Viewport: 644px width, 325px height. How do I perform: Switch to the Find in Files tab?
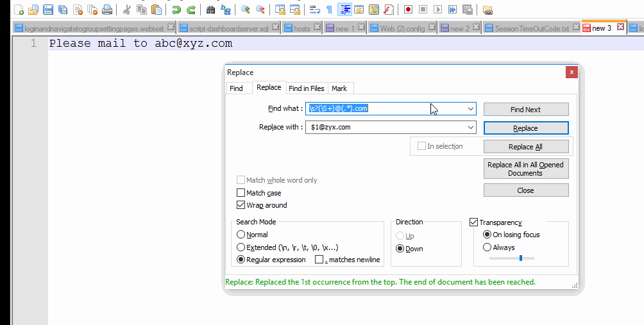click(x=307, y=88)
